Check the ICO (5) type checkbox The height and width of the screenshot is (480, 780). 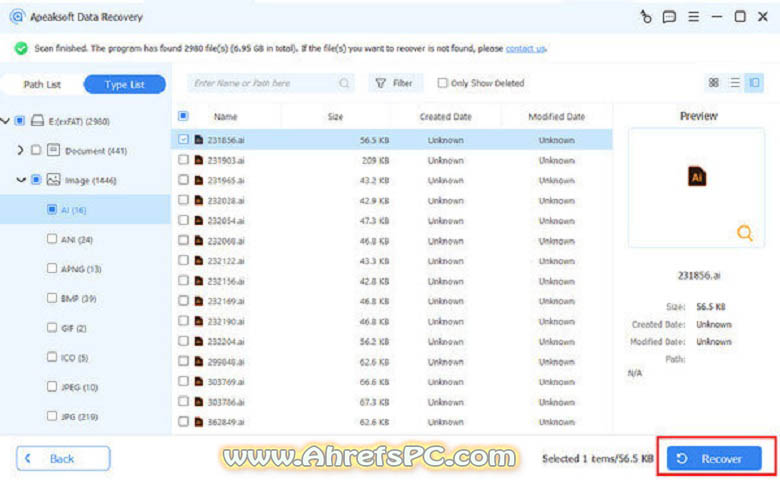(x=52, y=357)
